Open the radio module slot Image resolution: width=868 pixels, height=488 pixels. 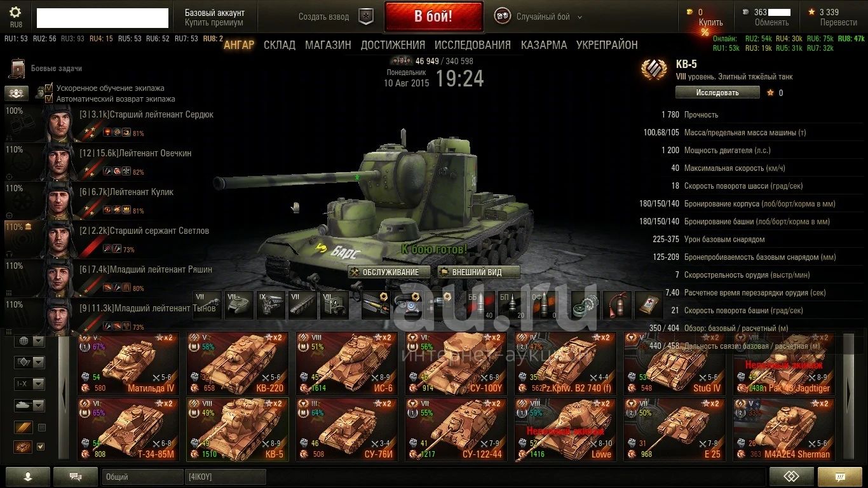pyautogui.click(x=335, y=305)
